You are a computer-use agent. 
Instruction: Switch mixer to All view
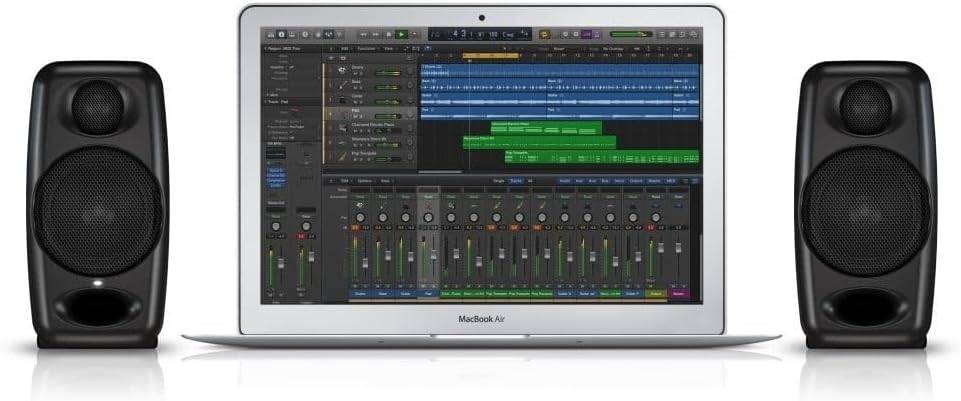530,180
